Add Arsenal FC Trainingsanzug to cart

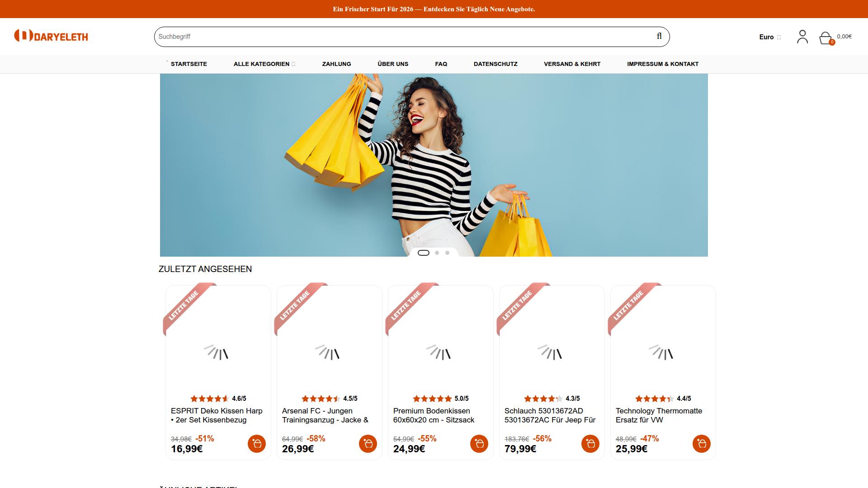click(368, 444)
